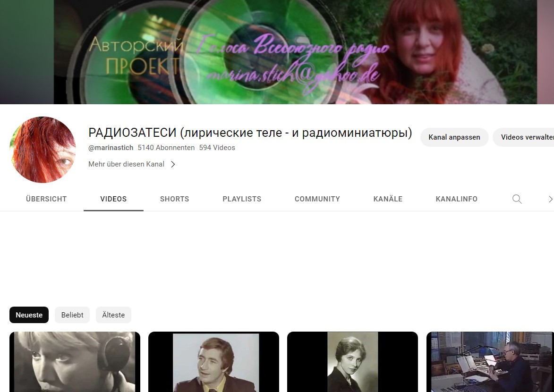Open the KANALINFO tab

456,199
